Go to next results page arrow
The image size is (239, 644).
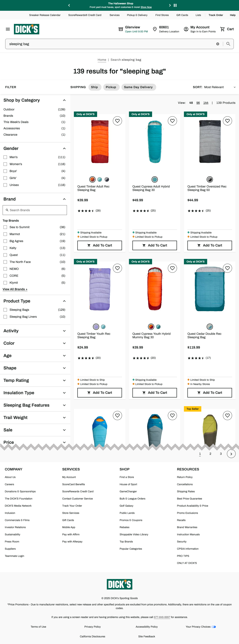tap(231, 454)
